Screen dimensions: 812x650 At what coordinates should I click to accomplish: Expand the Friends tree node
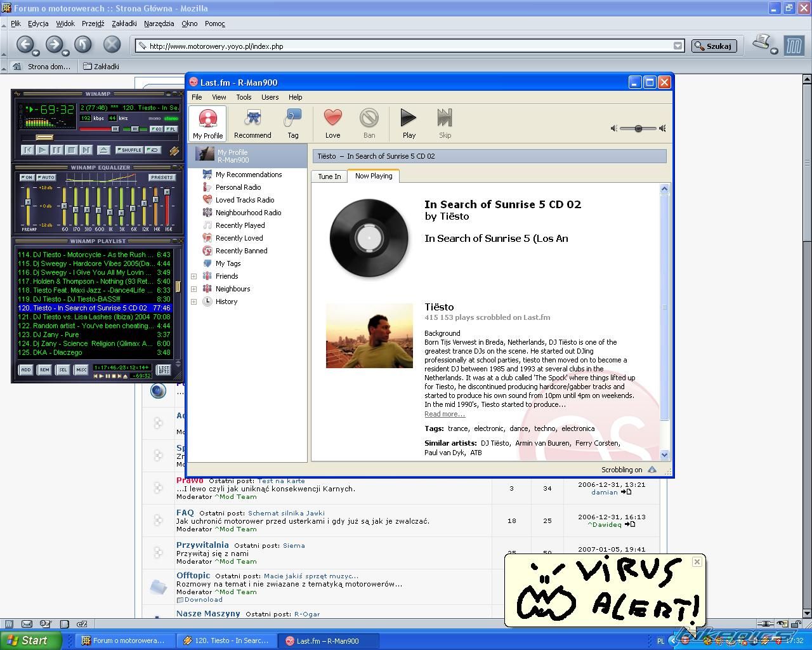[x=194, y=276]
